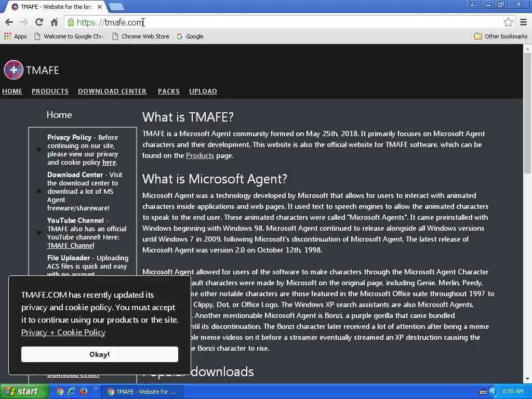Click the green padlock security icon
The image size is (532, 399).
pos(71,22)
